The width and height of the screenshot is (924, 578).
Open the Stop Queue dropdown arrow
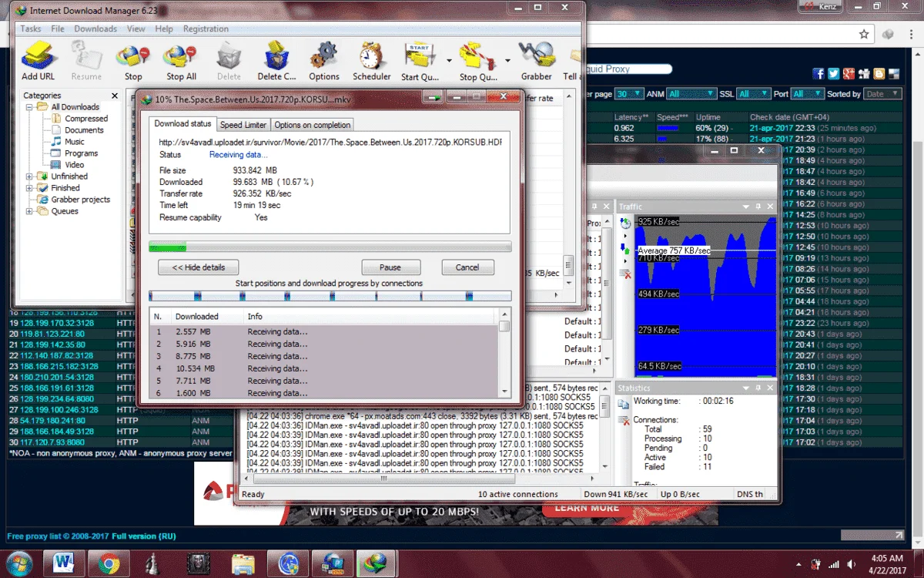(x=507, y=60)
